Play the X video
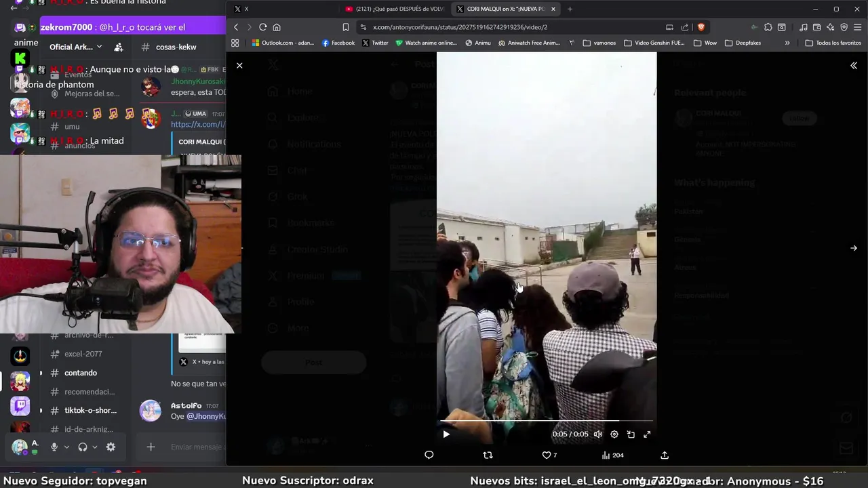868x488 pixels. 446,434
